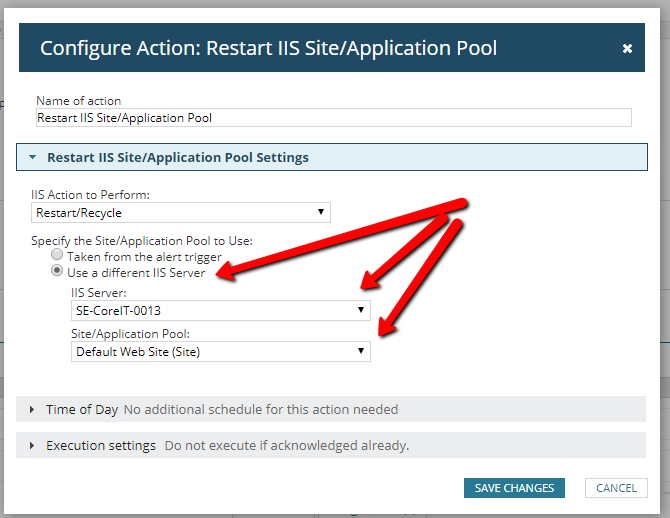
Task: Click the 'No additional schedule' summary text
Action: pos(260,410)
